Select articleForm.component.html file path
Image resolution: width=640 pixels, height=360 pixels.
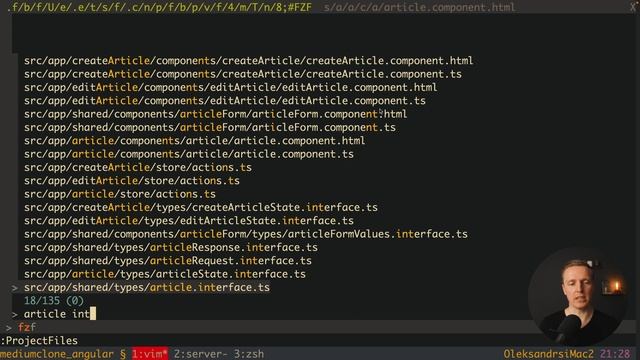(216, 114)
